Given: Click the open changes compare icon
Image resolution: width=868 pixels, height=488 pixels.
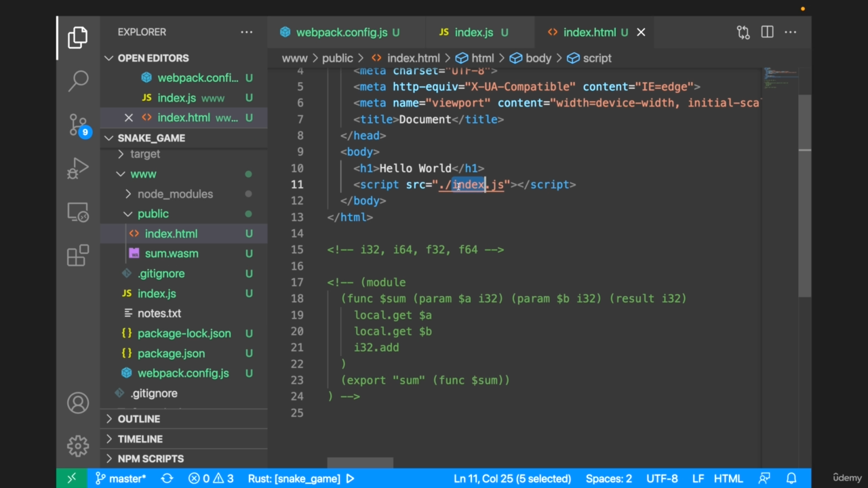Looking at the screenshot, I should [743, 32].
